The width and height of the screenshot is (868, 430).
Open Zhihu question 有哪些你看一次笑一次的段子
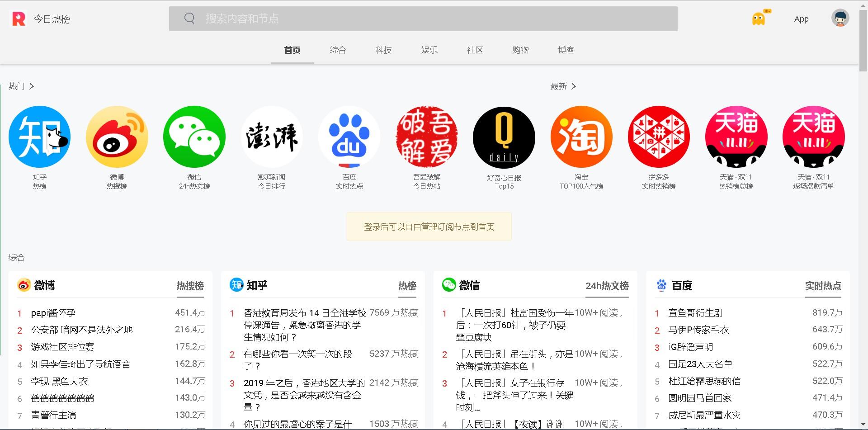point(297,360)
